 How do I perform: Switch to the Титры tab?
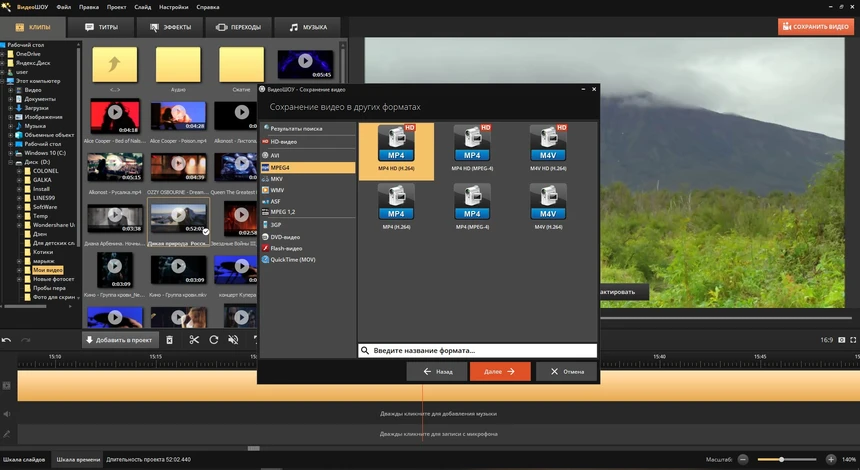[x=101, y=27]
